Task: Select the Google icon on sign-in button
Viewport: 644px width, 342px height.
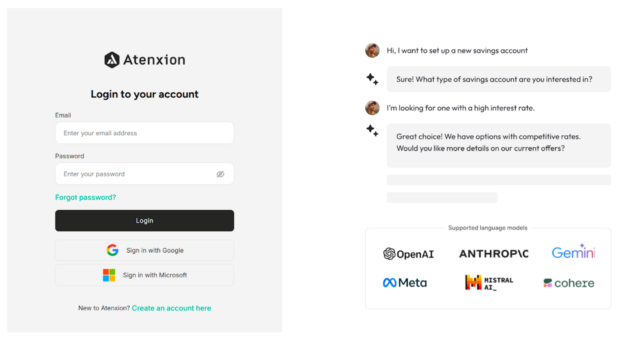Action: tap(113, 250)
